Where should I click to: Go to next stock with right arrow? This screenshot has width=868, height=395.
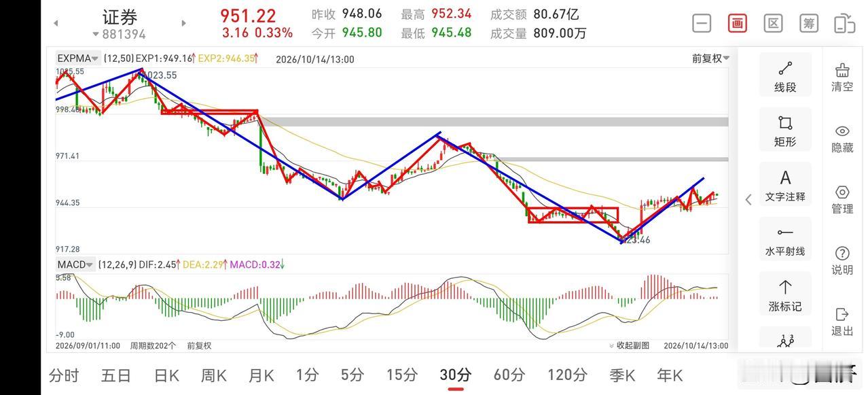pyautogui.click(x=183, y=23)
